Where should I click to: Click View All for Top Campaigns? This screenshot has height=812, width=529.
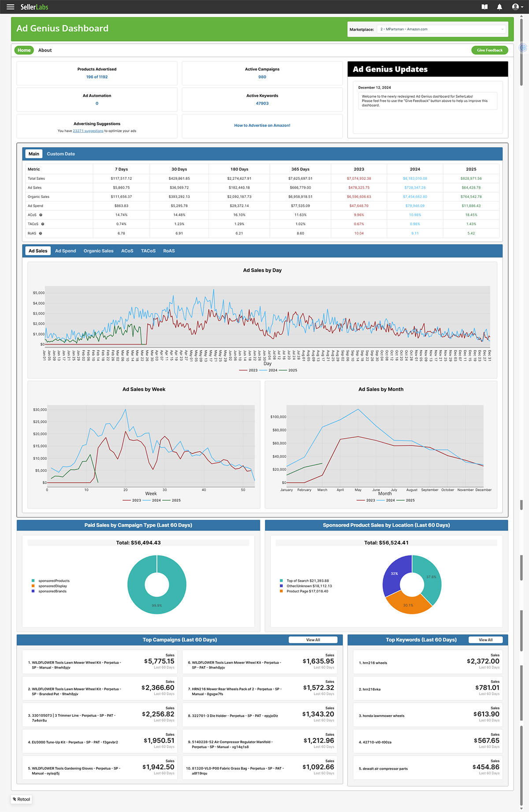click(x=313, y=640)
